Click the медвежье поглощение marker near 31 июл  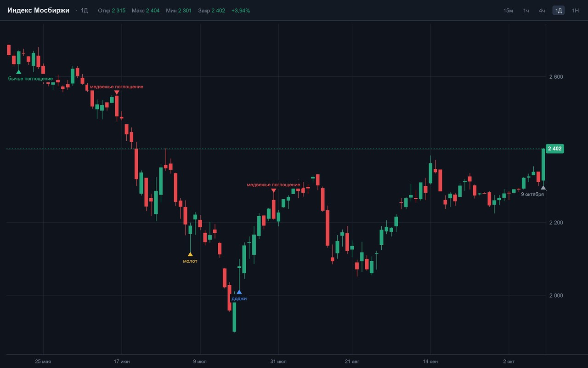(274, 190)
